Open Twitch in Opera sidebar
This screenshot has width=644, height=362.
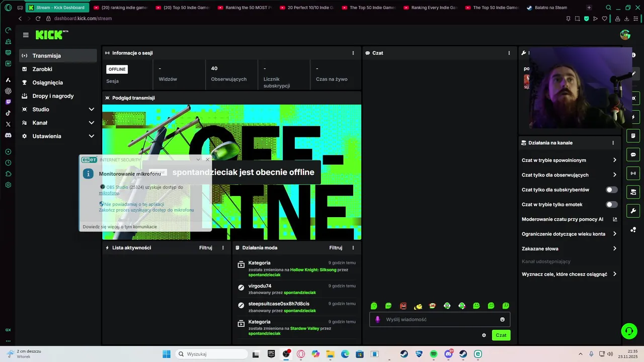pos(8,102)
